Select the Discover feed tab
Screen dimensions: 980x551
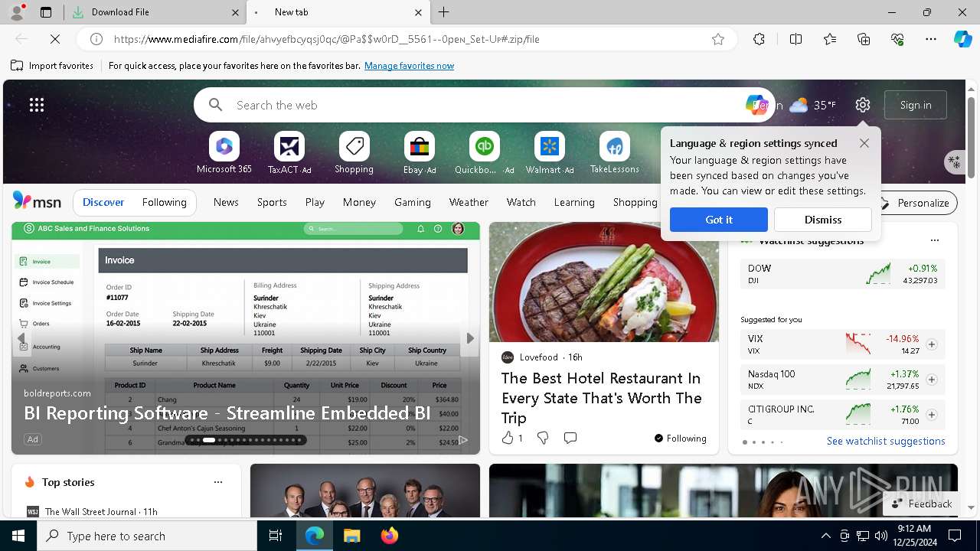(x=103, y=203)
